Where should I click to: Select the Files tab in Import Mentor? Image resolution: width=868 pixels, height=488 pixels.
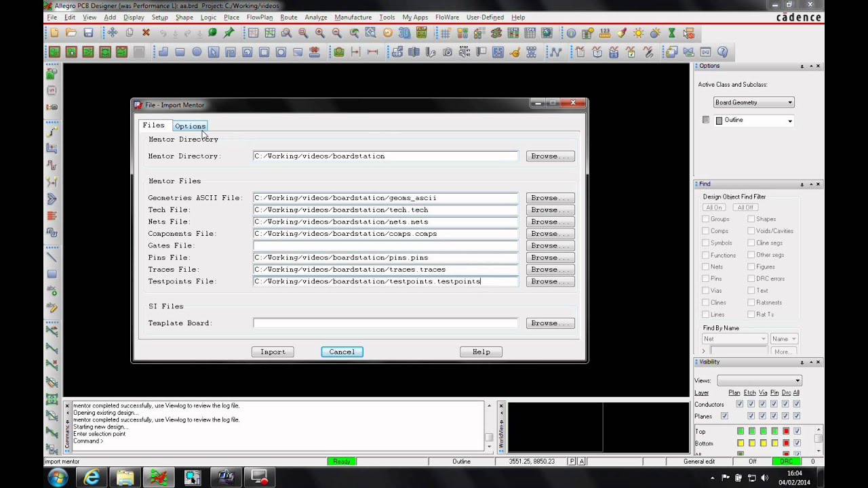(153, 125)
